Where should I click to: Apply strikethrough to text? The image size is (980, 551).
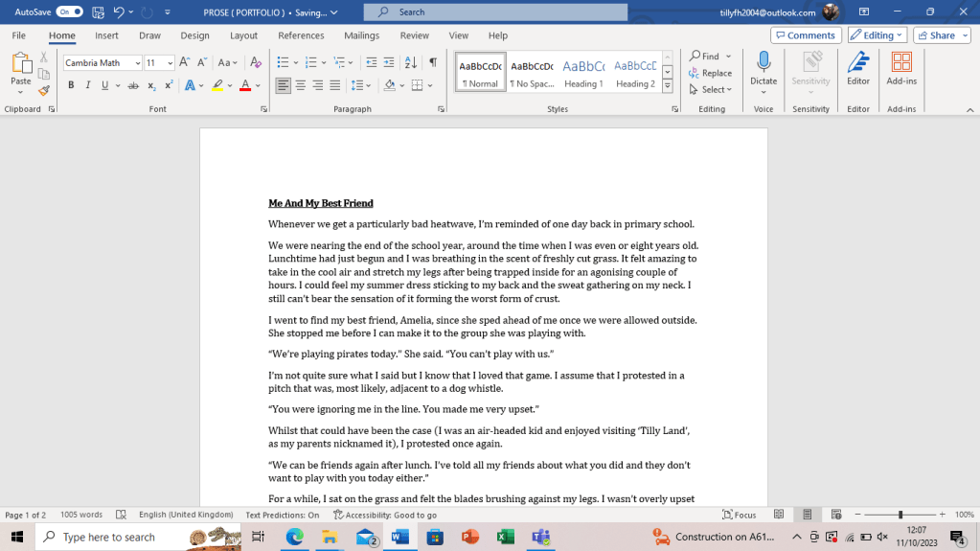pos(133,85)
